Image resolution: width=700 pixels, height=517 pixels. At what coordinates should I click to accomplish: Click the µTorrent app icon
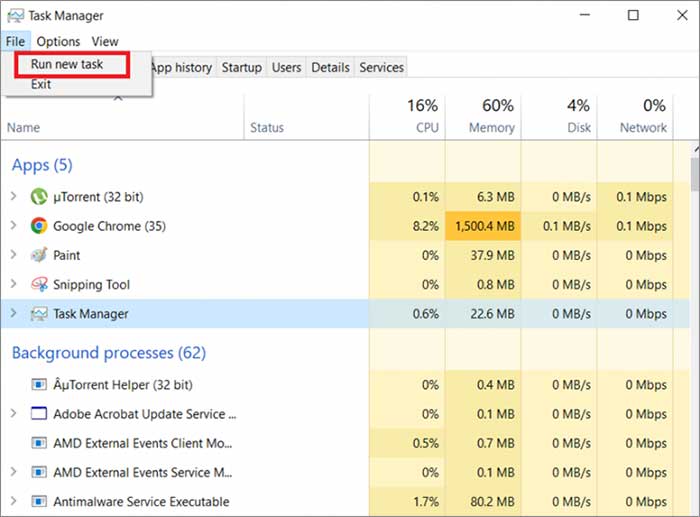tap(39, 196)
